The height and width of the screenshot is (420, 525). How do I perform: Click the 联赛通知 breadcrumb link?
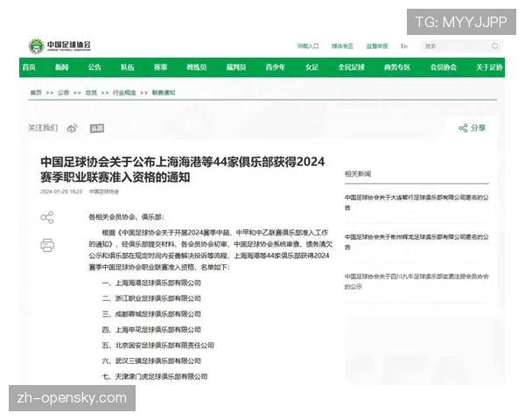(164, 93)
